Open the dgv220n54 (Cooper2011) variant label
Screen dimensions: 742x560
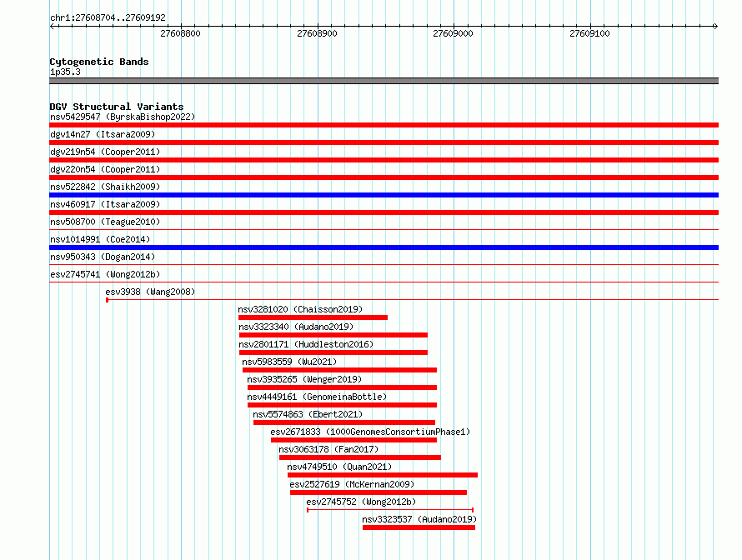click(x=105, y=169)
